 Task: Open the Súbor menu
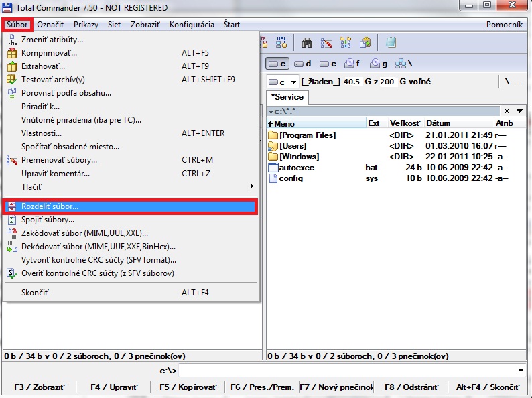click(x=17, y=25)
